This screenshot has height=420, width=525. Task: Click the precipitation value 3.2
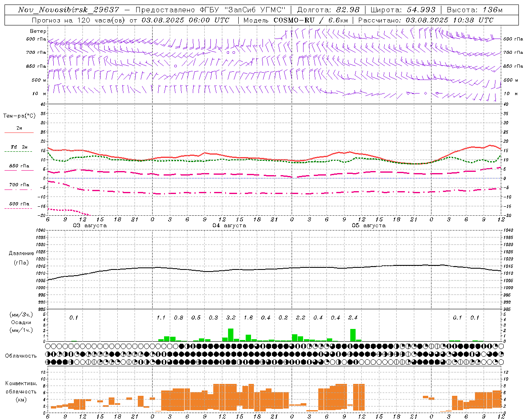tap(231, 317)
